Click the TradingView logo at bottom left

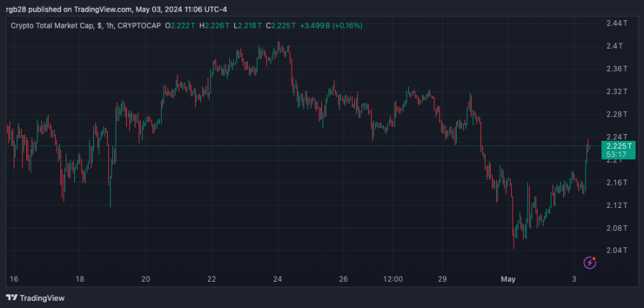(x=35, y=297)
